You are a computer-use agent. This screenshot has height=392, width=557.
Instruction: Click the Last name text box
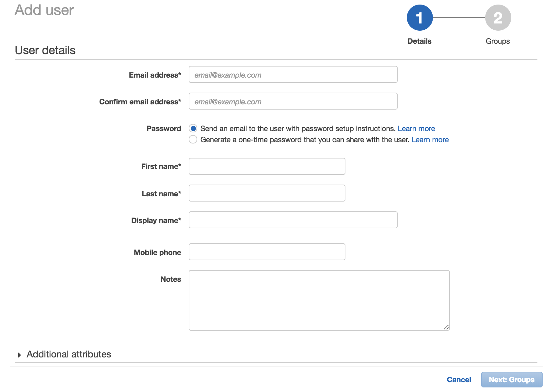(267, 193)
